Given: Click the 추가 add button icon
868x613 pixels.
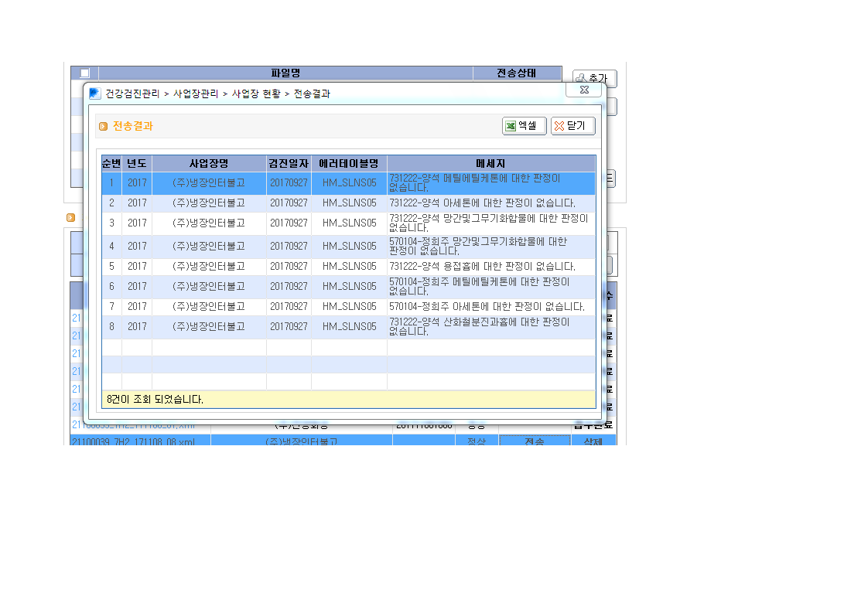Looking at the screenshot, I should point(581,78).
